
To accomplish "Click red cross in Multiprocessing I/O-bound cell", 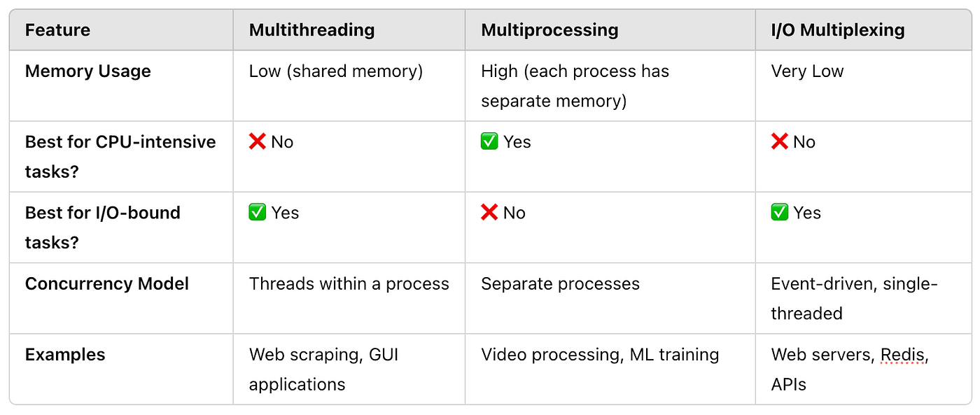I will (489, 212).
